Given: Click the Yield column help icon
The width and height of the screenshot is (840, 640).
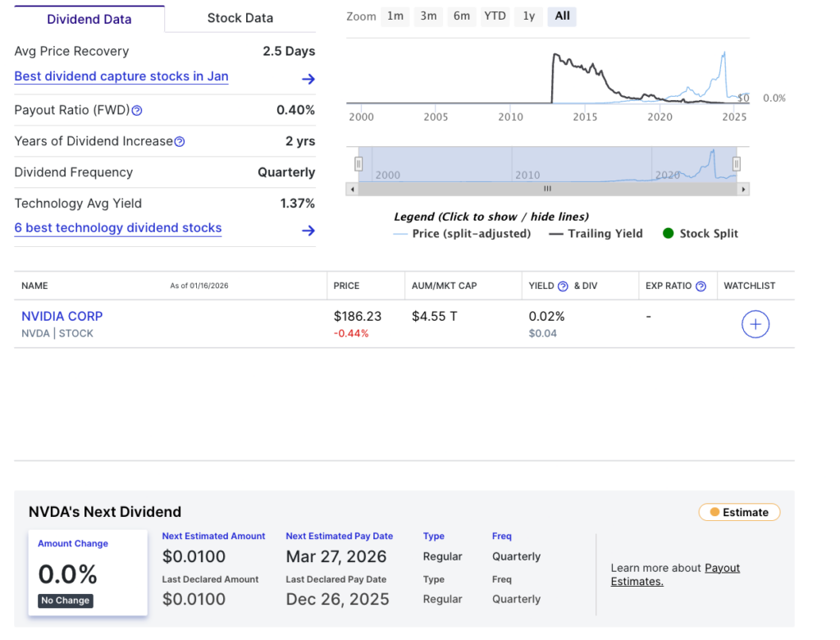Looking at the screenshot, I should [x=563, y=286].
